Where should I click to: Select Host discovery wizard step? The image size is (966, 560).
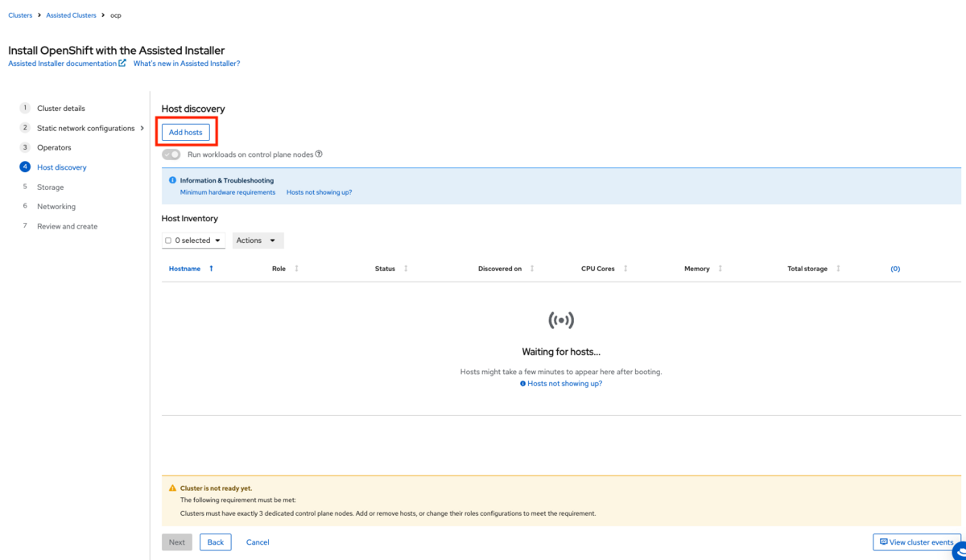pyautogui.click(x=62, y=167)
